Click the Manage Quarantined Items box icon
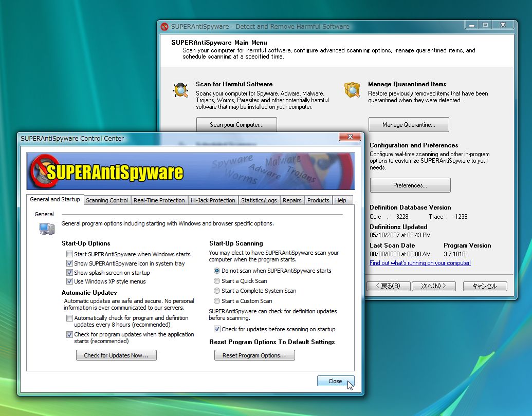This screenshot has height=416, width=532. pyautogui.click(x=352, y=90)
